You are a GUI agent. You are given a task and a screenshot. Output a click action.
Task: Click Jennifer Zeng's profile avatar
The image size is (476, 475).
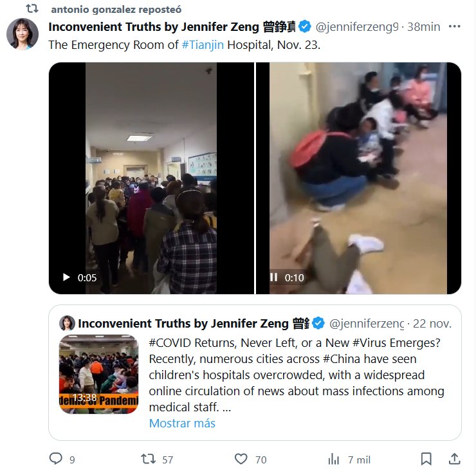click(23, 33)
